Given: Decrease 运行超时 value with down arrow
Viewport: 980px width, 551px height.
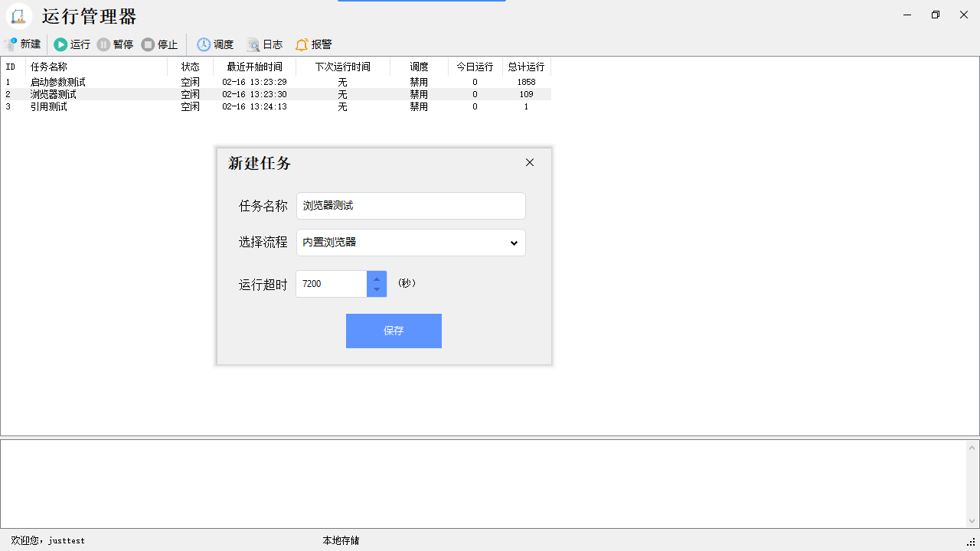Looking at the screenshot, I should [377, 290].
